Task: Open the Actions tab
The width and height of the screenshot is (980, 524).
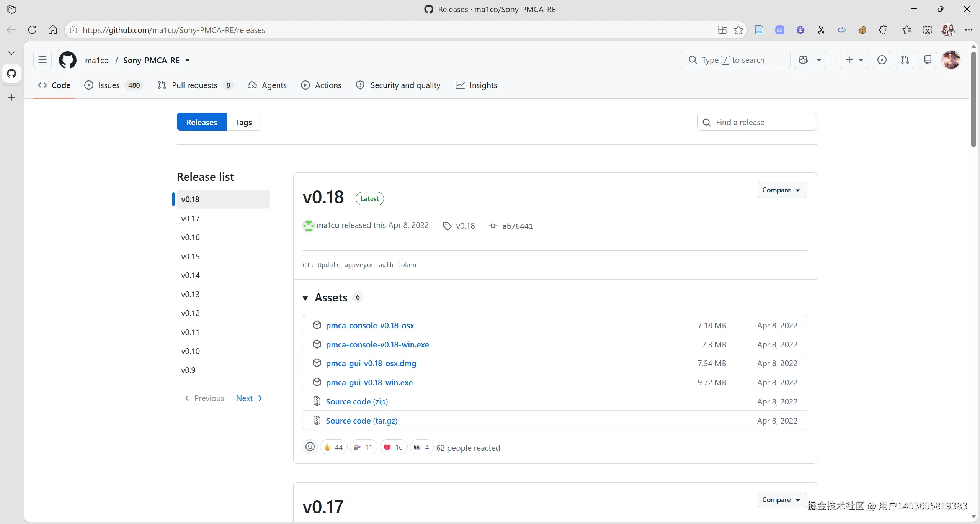Action: tap(321, 85)
